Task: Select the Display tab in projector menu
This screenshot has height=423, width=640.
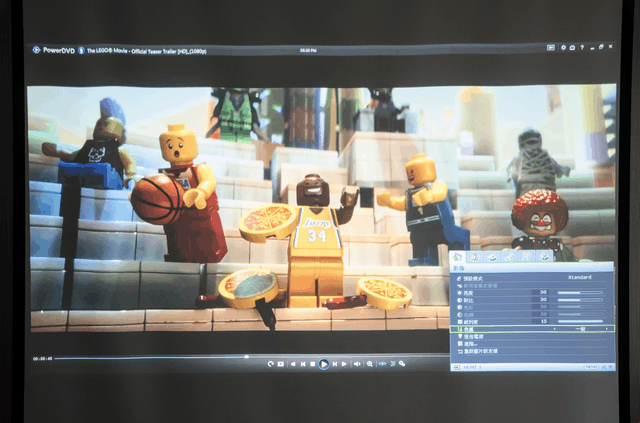Action: pyautogui.click(x=492, y=256)
